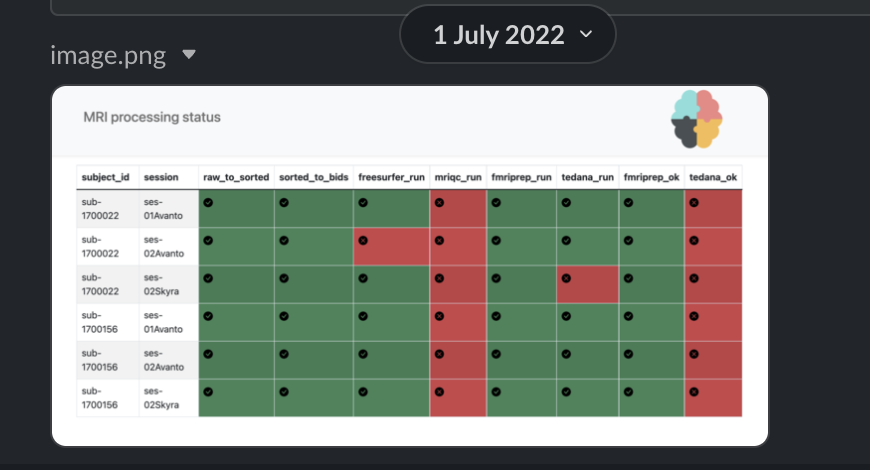870x470 pixels.
Task: Collapse the image.png attachment with the triangle
Action: point(189,55)
